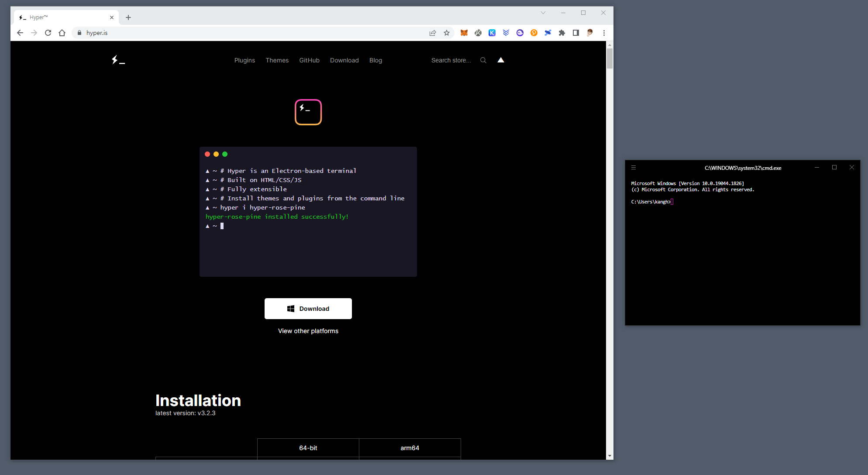This screenshot has width=868, height=475.
Task: Click the white Download button
Action: pyautogui.click(x=308, y=309)
